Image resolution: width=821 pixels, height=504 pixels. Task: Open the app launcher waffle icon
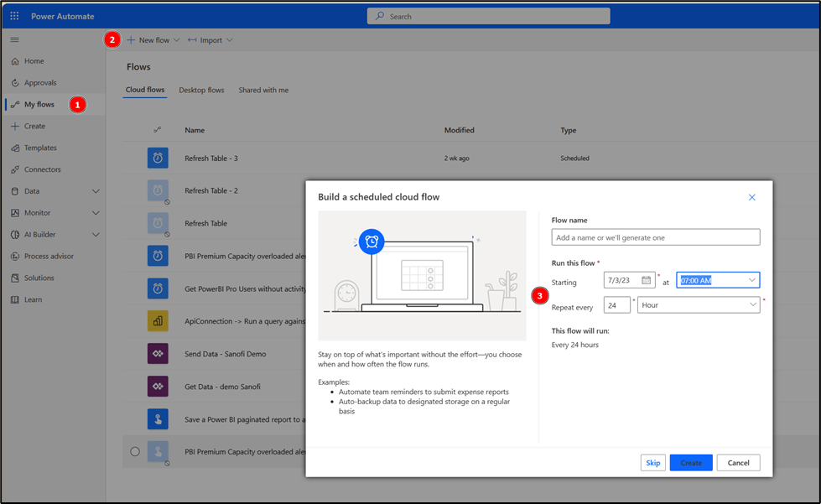14,16
